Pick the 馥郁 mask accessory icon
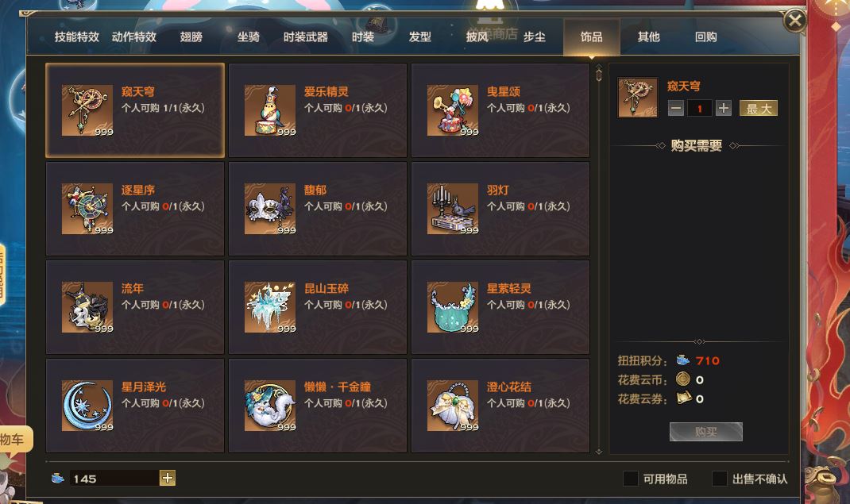 (270, 209)
